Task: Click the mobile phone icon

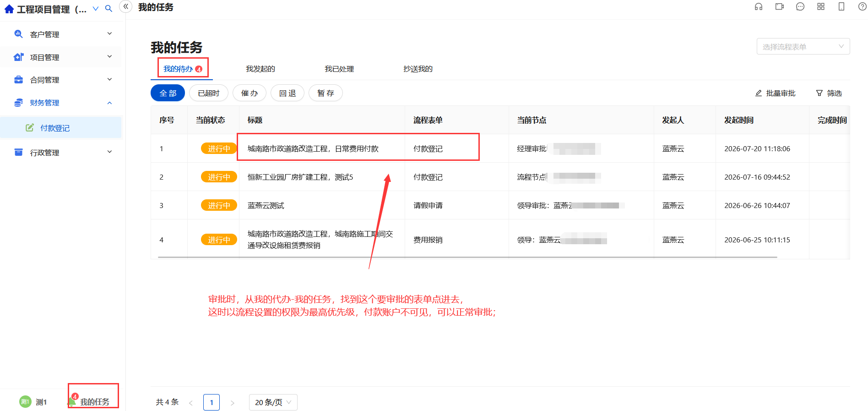Action: (841, 6)
